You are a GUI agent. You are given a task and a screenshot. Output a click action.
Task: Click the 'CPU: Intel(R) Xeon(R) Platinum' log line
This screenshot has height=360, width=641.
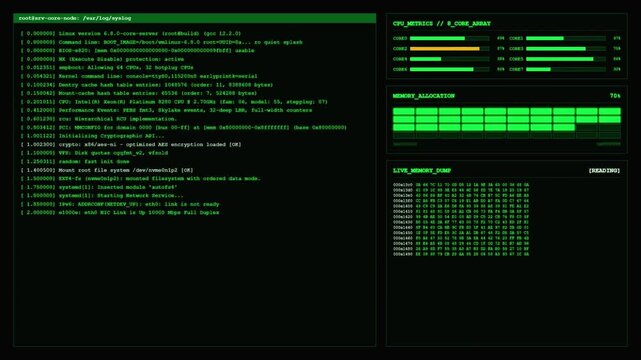[x=174, y=102]
